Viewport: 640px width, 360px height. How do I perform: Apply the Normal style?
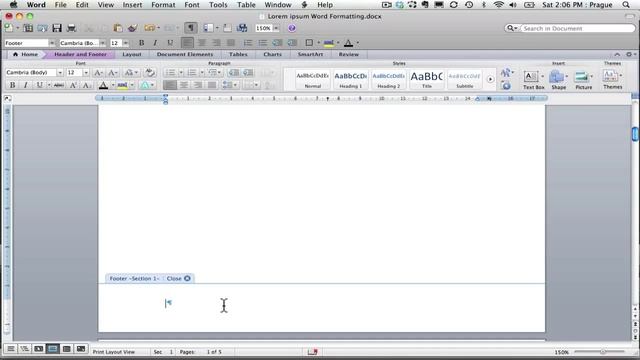tap(313, 79)
